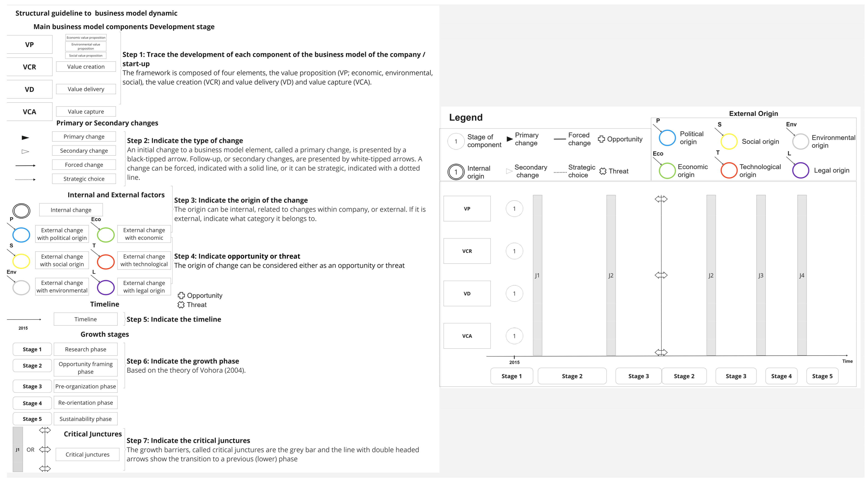Select the Value creation box

(x=86, y=67)
